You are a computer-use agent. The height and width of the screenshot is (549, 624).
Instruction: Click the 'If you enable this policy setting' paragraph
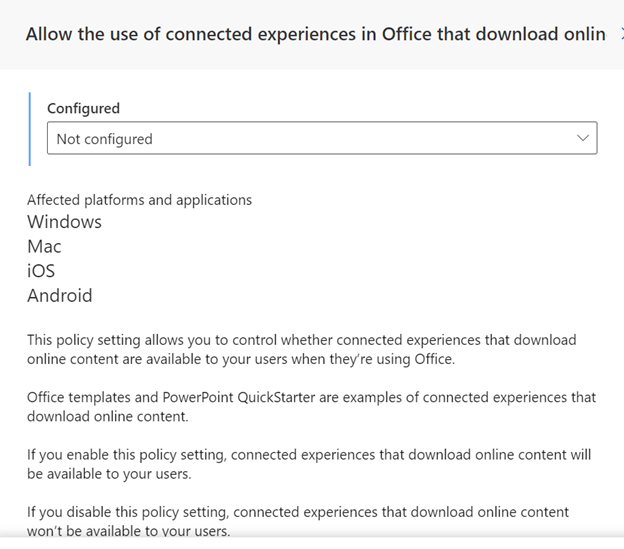tap(309, 464)
